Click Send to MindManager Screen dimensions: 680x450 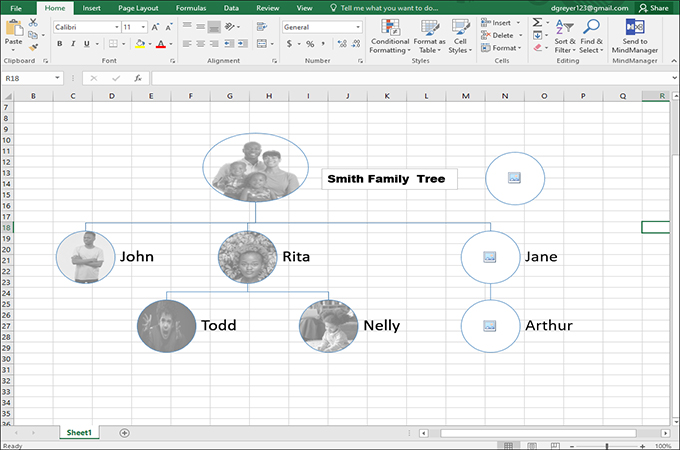(x=634, y=36)
